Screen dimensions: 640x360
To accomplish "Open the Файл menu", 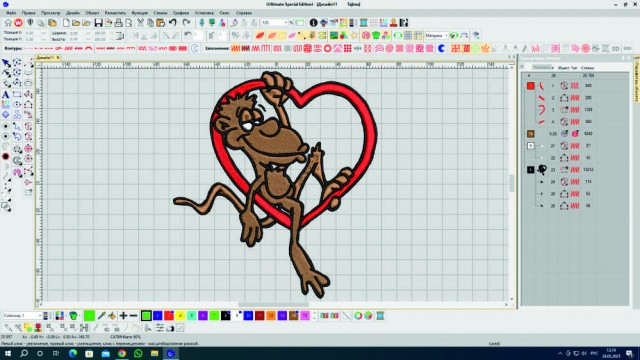I will (x=11, y=13).
